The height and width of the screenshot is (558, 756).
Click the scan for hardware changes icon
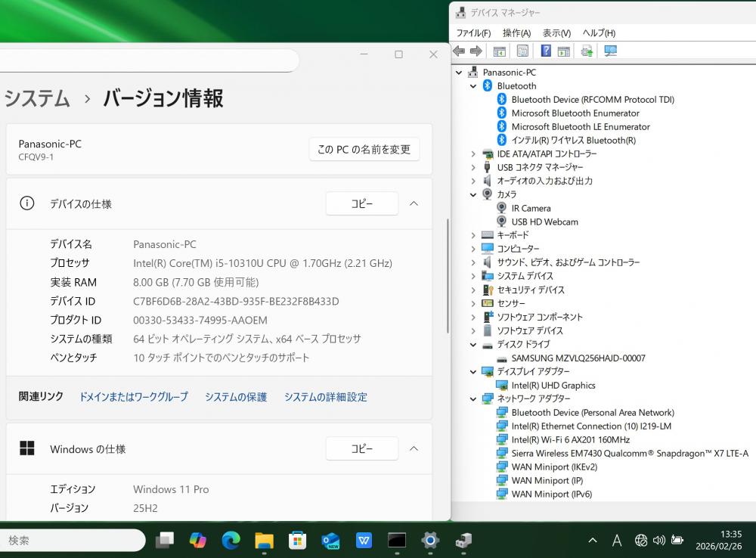pos(611,51)
